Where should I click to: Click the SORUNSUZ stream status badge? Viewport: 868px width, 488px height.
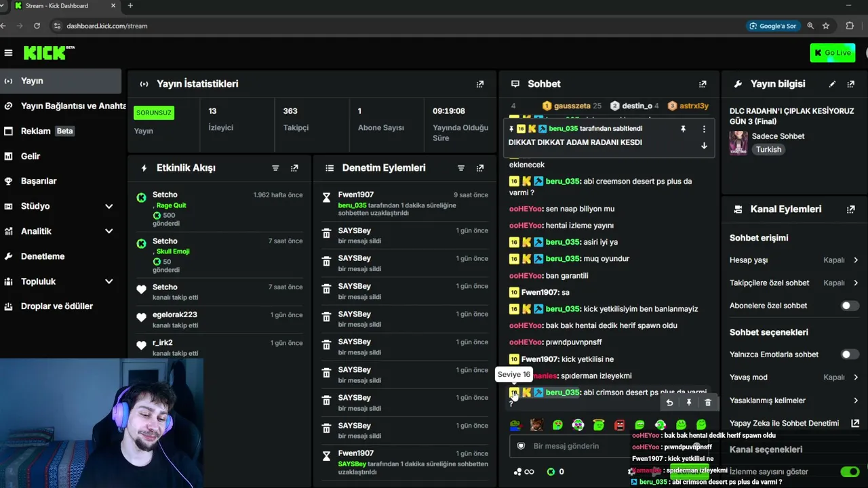pyautogui.click(x=154, y=113)
